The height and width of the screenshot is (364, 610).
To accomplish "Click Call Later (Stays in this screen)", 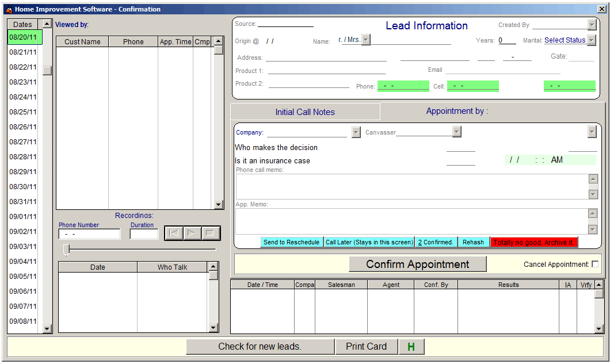I will [x=369, y=242].
